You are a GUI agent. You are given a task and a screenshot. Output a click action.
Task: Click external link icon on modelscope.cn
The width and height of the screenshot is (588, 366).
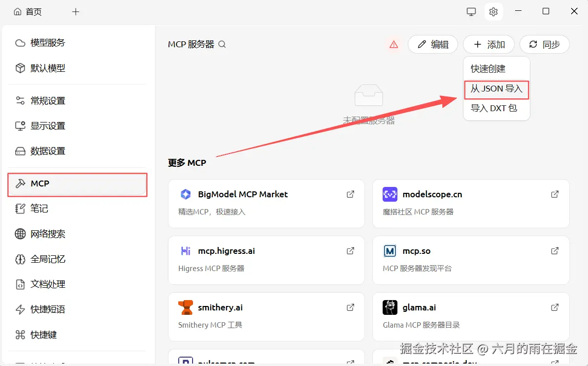coord(555,194)
